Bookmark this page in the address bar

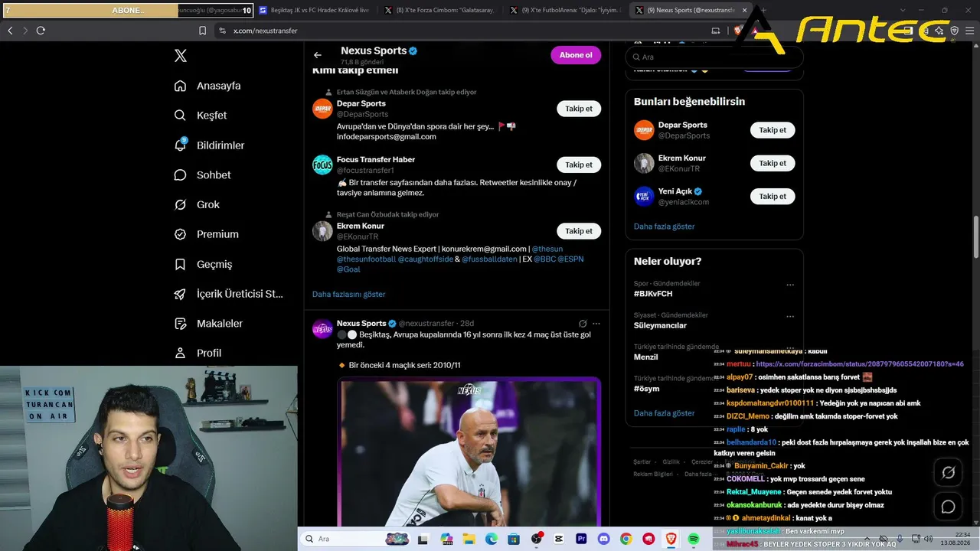202,31
